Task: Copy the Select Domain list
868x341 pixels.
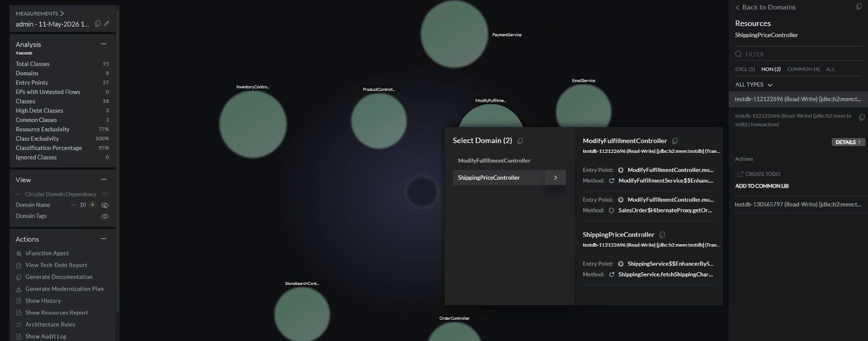Action: click(x=520, y=141)
